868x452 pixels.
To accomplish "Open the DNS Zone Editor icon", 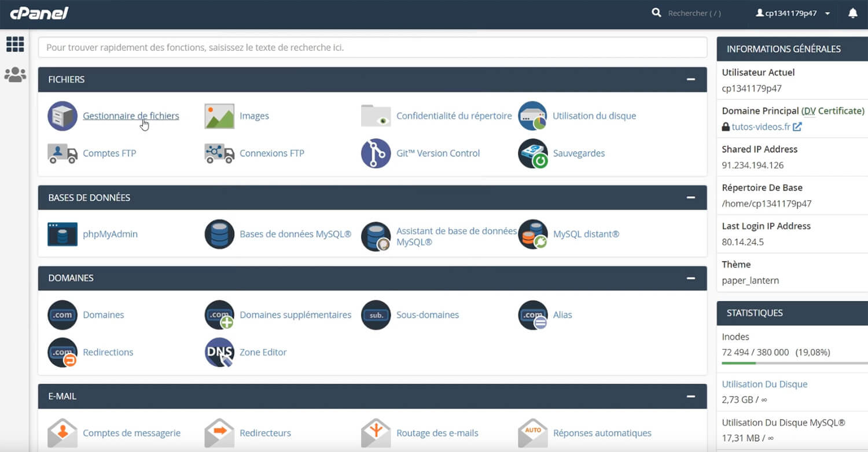I will tap(219, 352).
